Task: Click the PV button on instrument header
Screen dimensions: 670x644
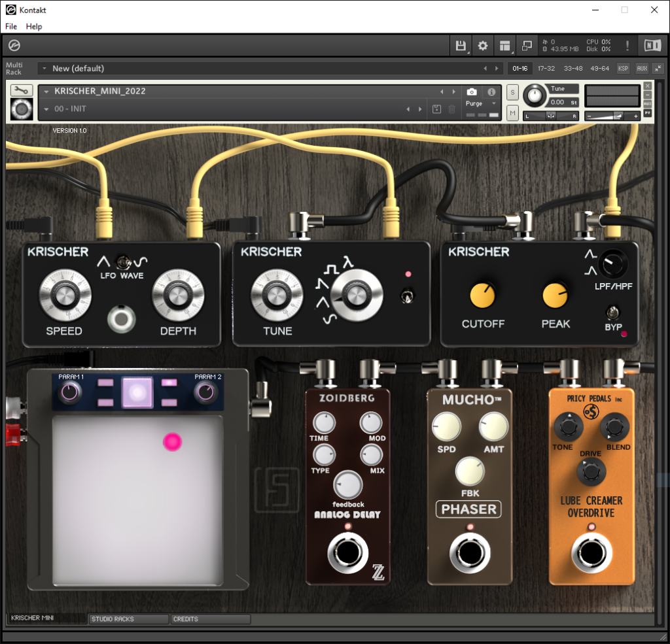Action: [x=648, y=112]
